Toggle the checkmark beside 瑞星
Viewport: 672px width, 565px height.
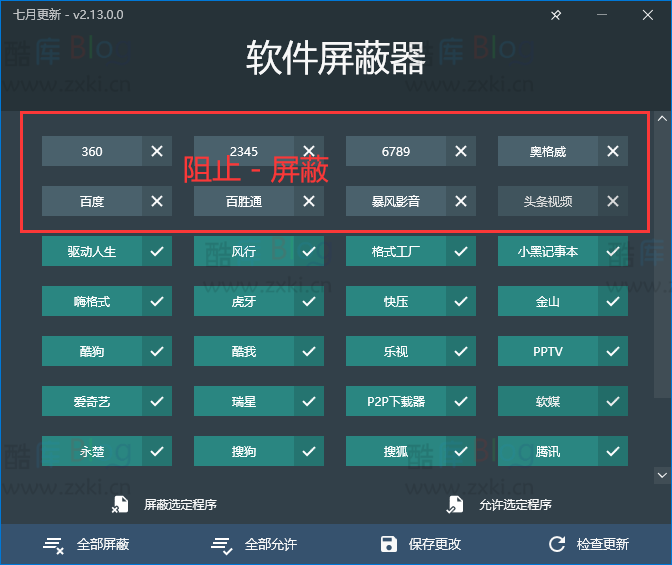[x=309, y=401]
